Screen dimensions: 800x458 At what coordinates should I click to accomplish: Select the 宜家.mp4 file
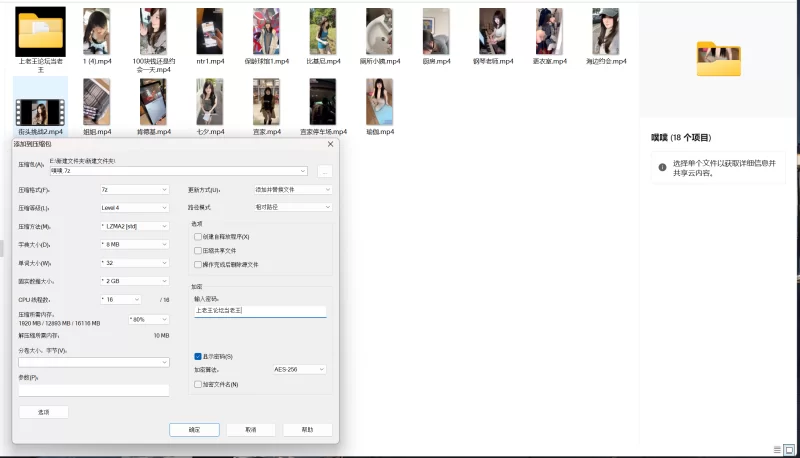266,102
